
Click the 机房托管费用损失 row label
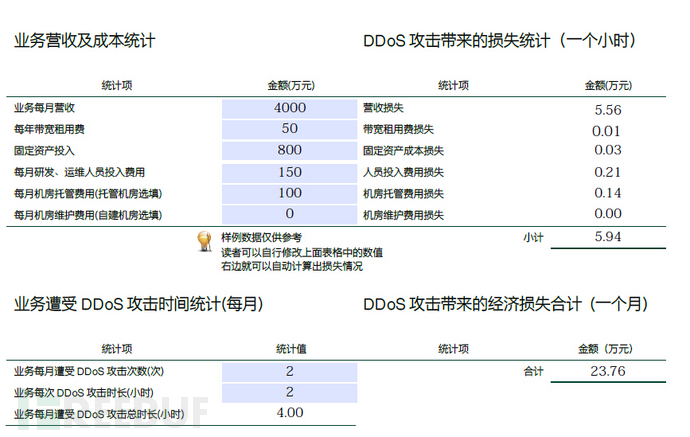click(x=404, y=194)
